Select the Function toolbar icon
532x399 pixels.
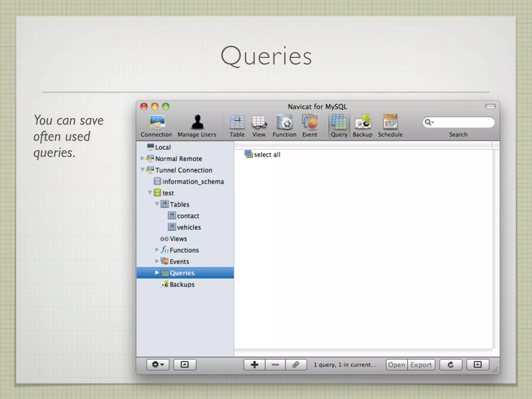tap(284, 126)
